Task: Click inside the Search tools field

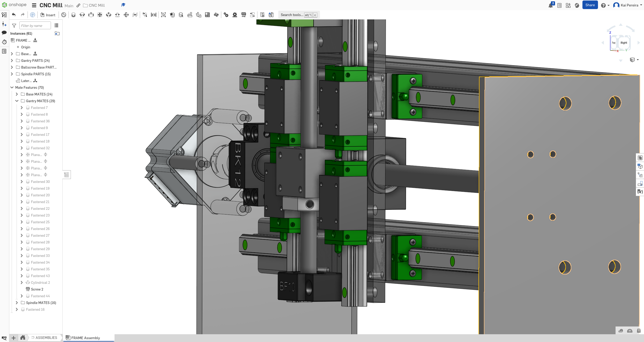Action: pyautogui.click(x=292, y=15)
